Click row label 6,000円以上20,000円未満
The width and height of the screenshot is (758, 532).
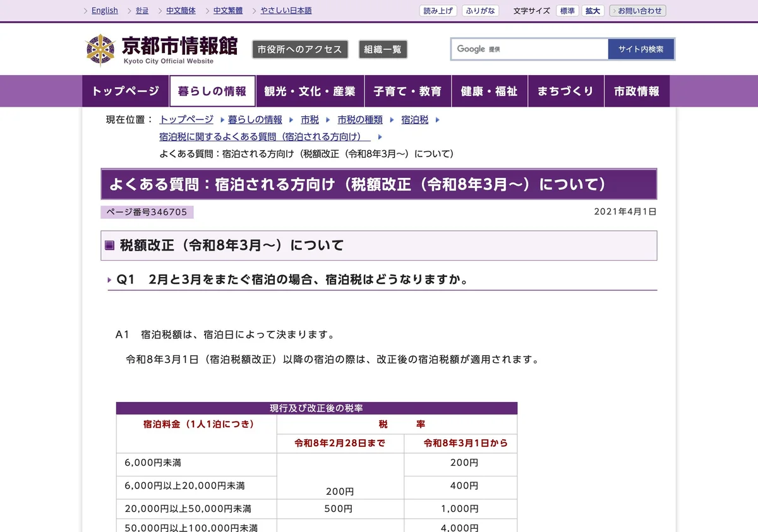[x=184, y=486]
